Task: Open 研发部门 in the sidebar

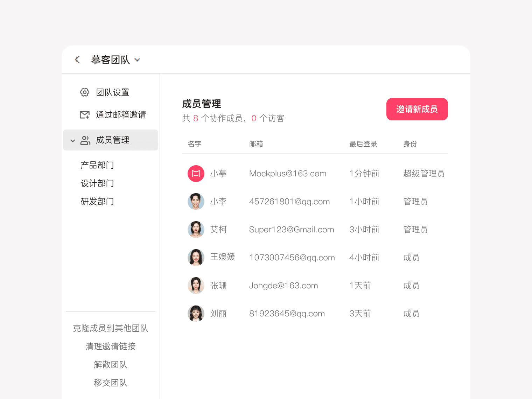Action: coord(97,202)
